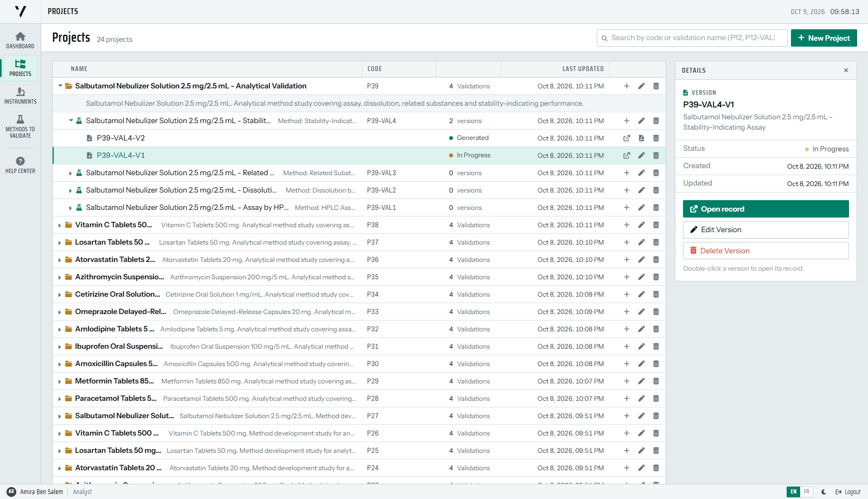Click the Open record button
Image resolution: width=868 pixels, height=499 pixels.
pos(765,209)
